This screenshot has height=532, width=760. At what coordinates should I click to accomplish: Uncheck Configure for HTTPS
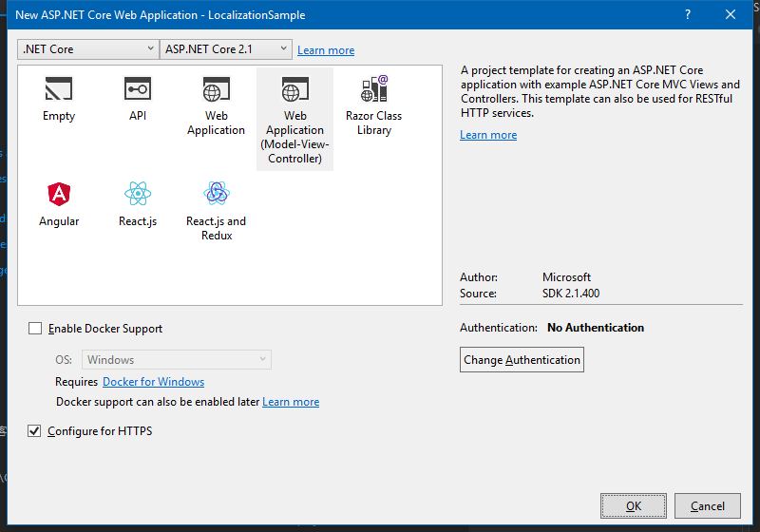pyautogui.click(x=35, y=431)
